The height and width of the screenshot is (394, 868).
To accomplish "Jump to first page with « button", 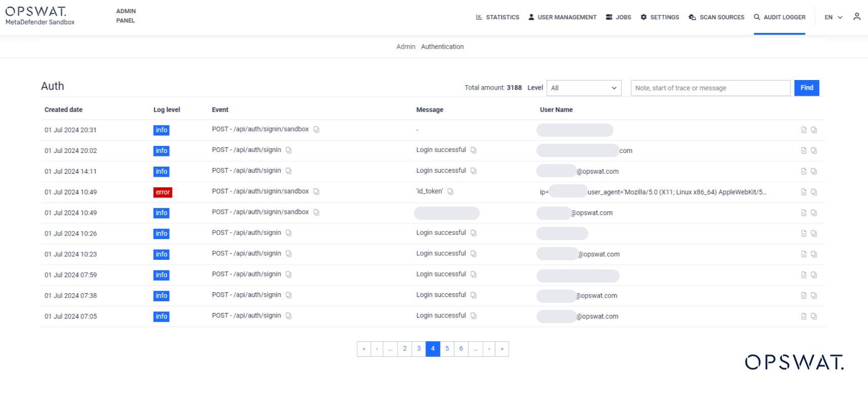I will pyautogui.click(x=364, y=349).
